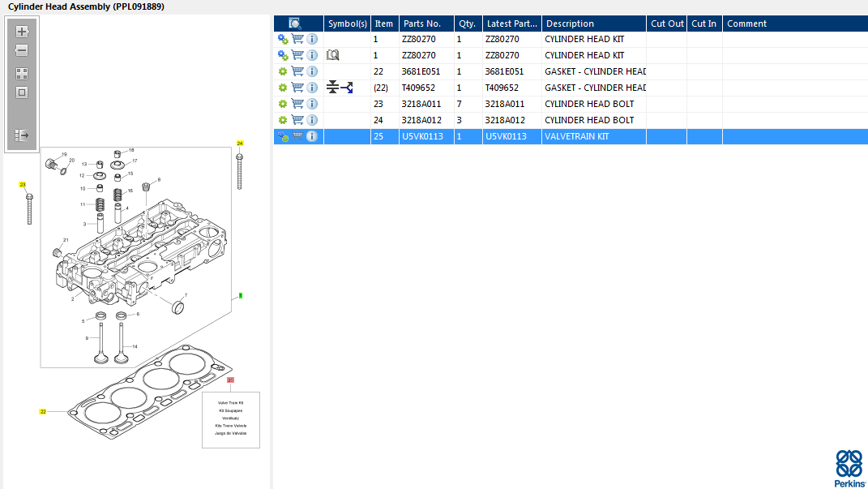Click yellow callout 23 bolt label
Screen dimensions: 868x489
(23, 185)
